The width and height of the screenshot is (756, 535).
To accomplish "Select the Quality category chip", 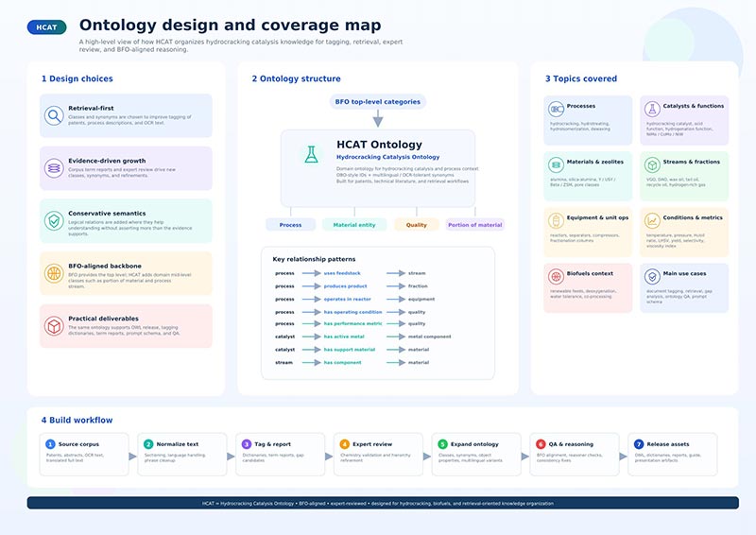I will click(x=417, y=225).
